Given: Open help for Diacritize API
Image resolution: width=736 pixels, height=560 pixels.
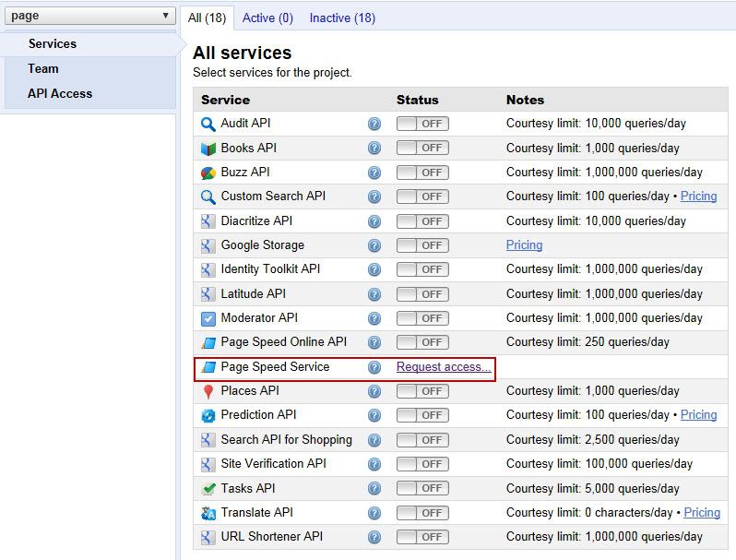Looking at the screenshot, I should pyautogui.click(x=374, y=221).
